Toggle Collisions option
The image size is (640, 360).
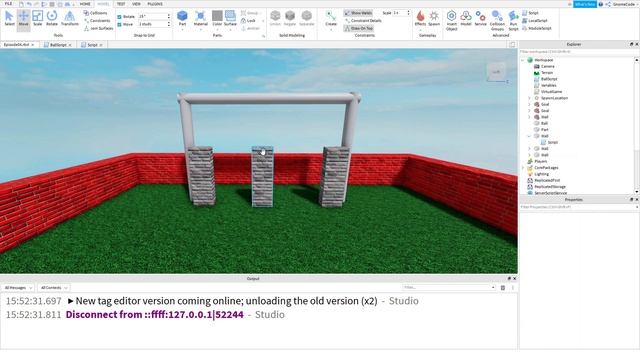pos(96,13)
